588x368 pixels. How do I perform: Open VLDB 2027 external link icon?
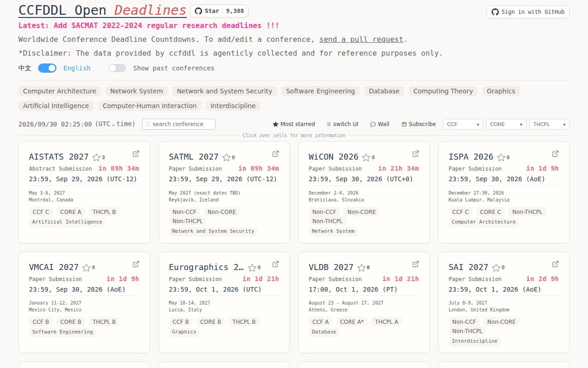416,264
